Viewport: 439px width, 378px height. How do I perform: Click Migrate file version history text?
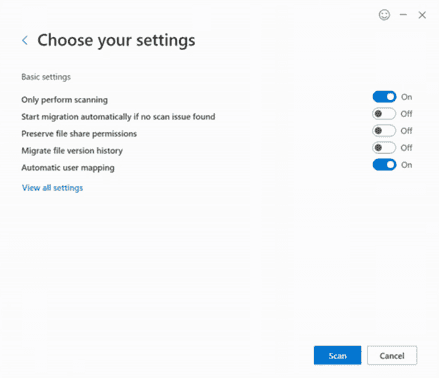(x=72, y=151)
